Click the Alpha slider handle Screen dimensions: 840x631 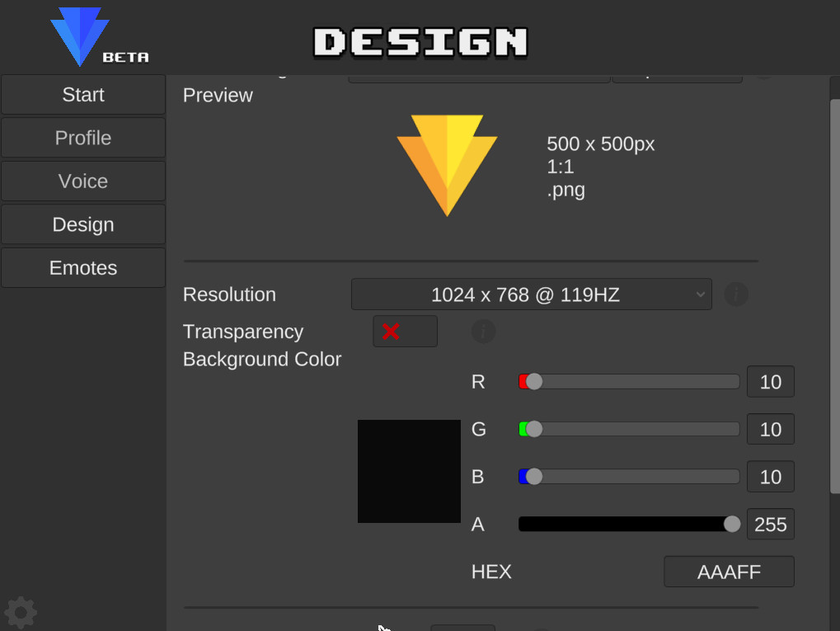(x=731, y=524)
